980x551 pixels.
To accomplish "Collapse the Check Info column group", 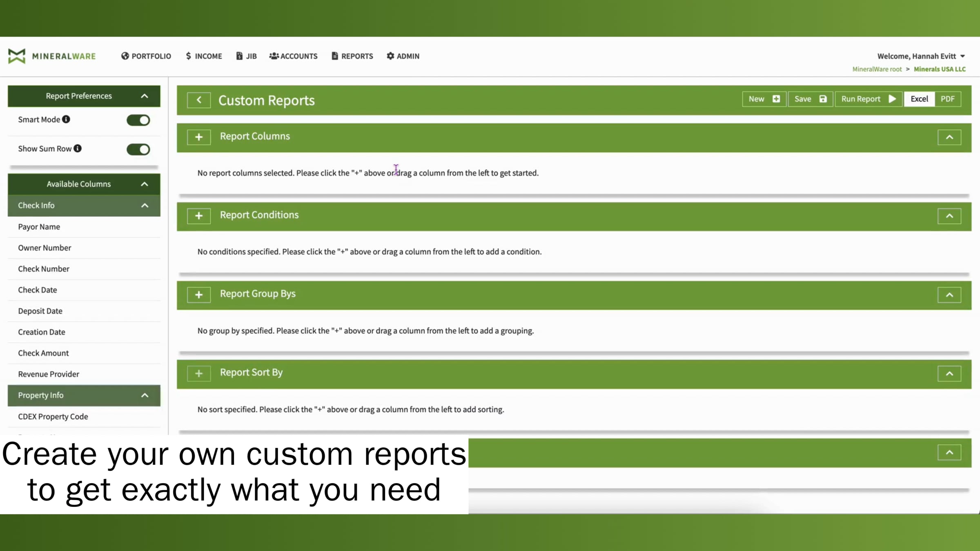I will [145, 205].
